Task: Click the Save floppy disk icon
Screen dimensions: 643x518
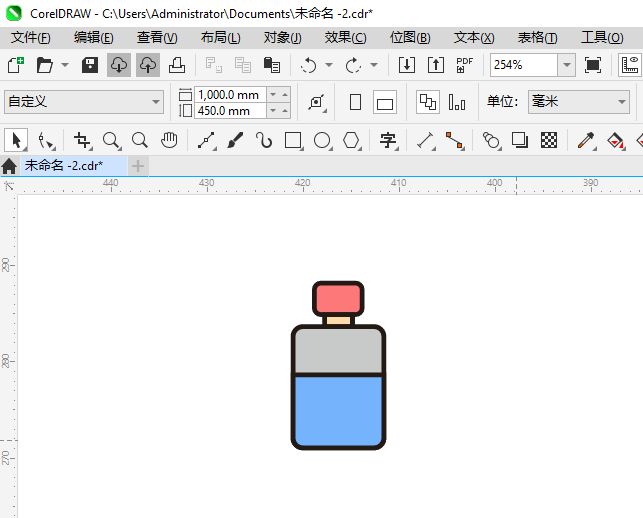Action: pyautogui.click(x=90, y=65)
